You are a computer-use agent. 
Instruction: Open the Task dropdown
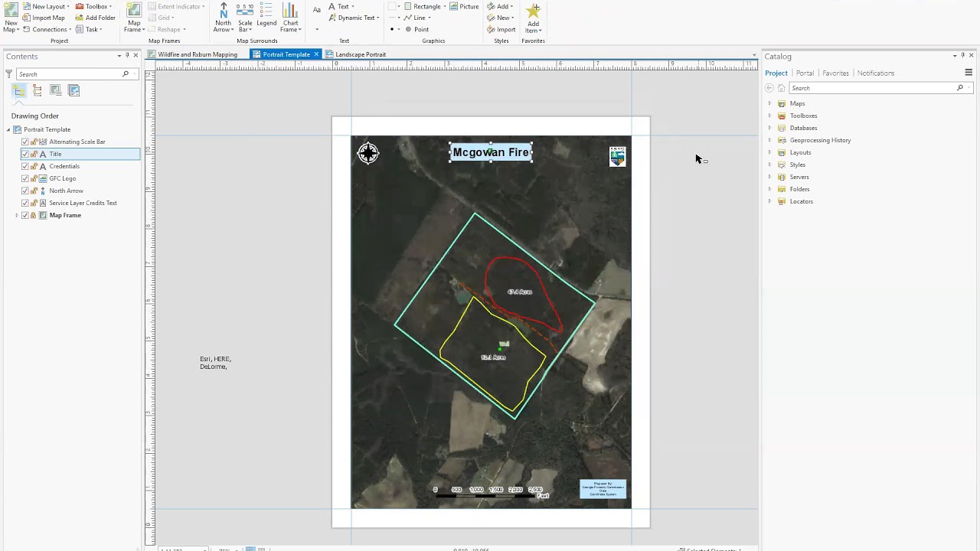[x=89, y=29]
